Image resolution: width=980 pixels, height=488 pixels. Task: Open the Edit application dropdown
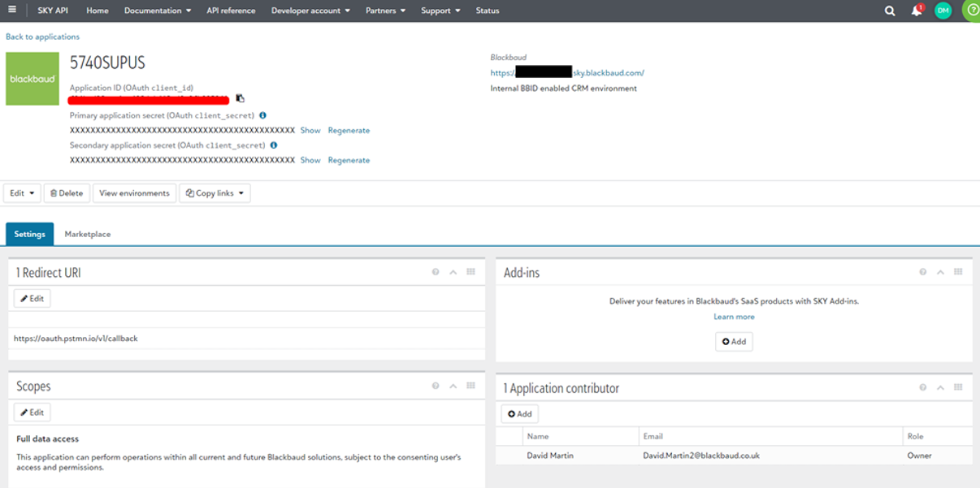click(x=22, y=193)
